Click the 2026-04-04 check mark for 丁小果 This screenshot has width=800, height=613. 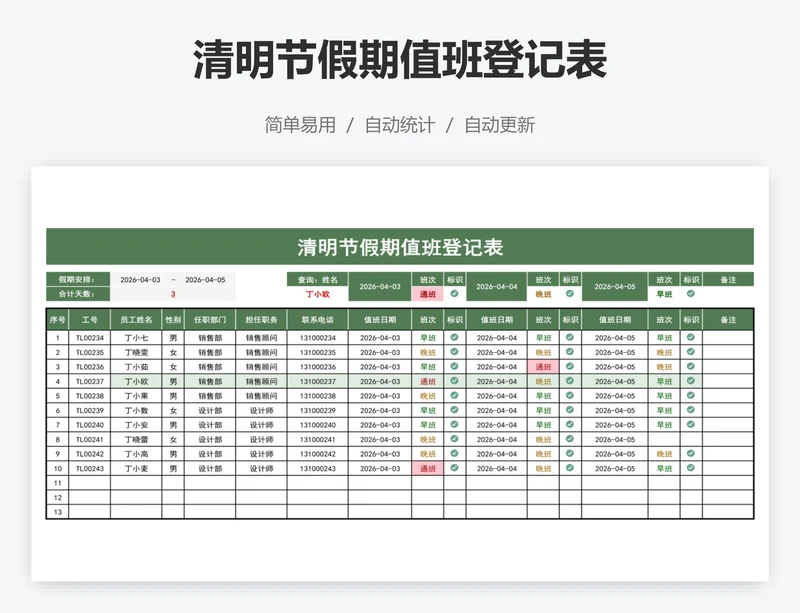coord(570,396)
